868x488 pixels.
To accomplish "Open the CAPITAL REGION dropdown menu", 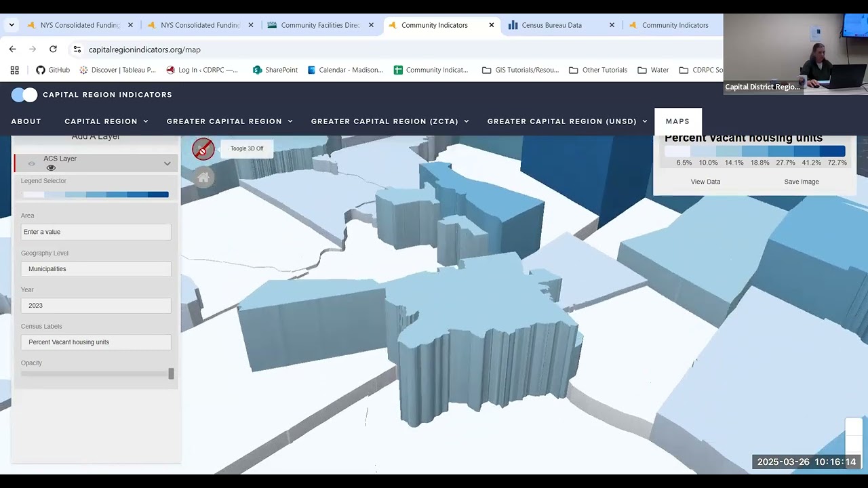I will (106, 121).
